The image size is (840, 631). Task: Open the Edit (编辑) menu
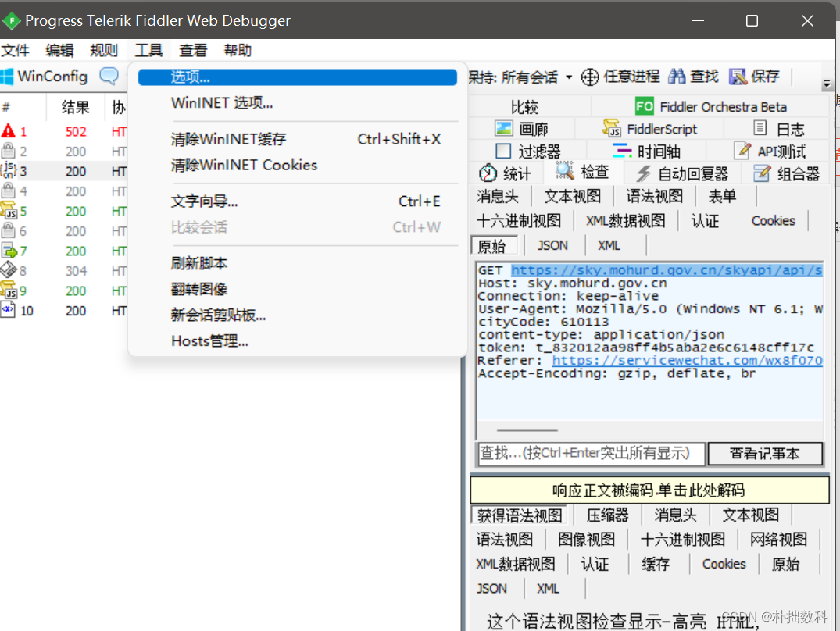point(59,51)
